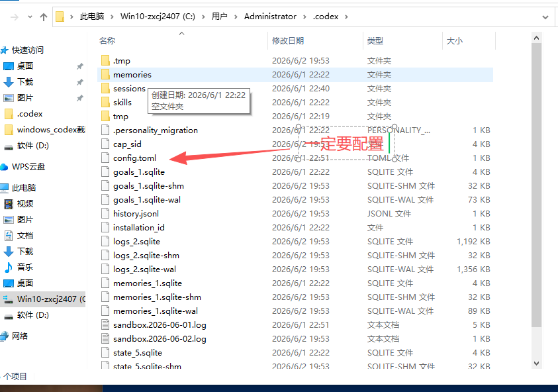Select Win10-zxcj2407 (C:) in the breadcrumb
Image resolution: width=558 pixels, height=392 pixels.
click(x=158, y=17)
